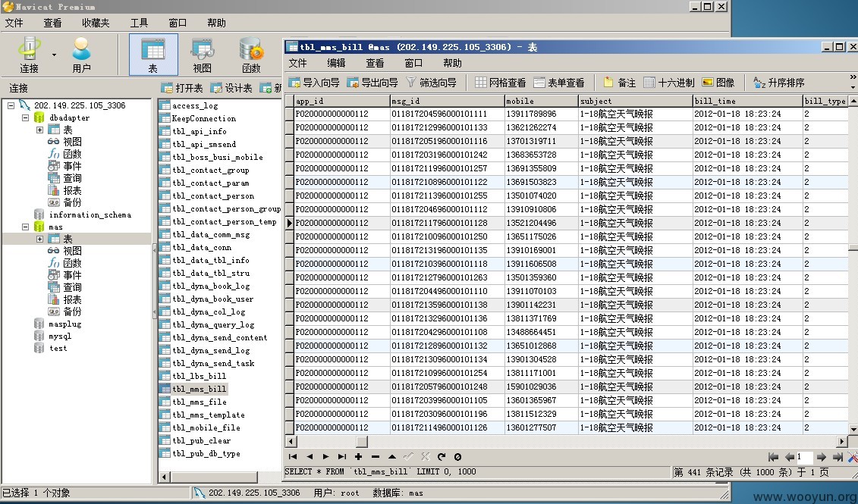Go to previous record navigation icon
This screenshot has height=504, width=858.
[x=310, y=457]
